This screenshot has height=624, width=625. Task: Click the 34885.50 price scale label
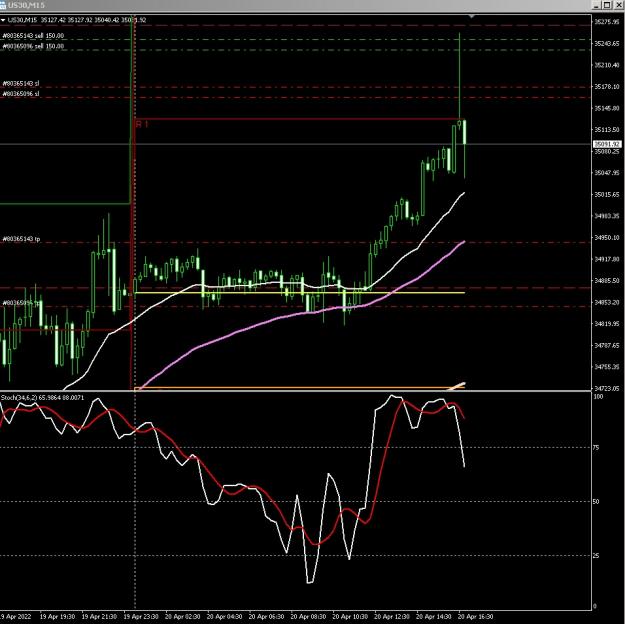pyautogui.click(x=607, y=281)
